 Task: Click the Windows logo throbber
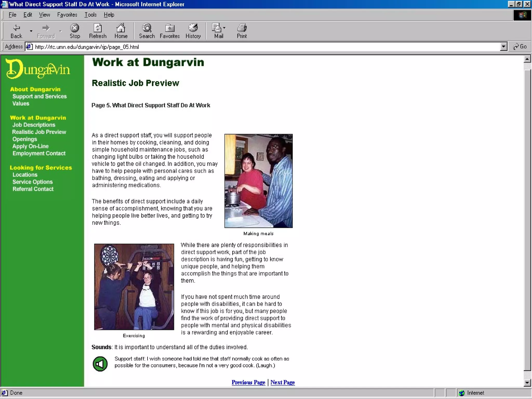point(522,15)
